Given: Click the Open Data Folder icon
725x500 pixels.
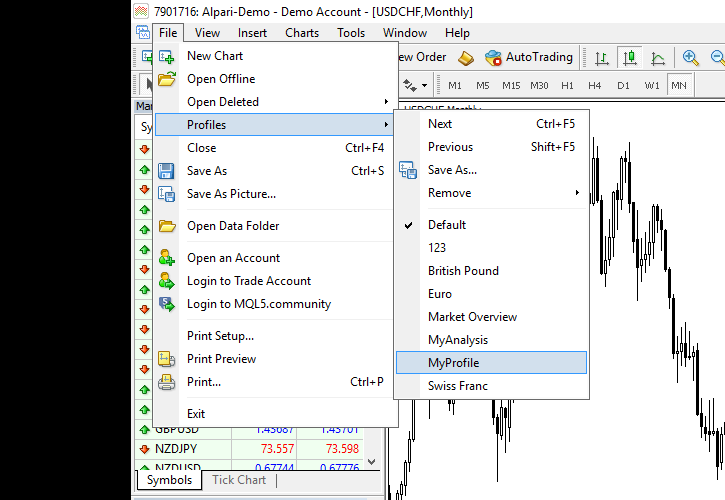Looking at the screenshot, I should (x=166, y=226).
